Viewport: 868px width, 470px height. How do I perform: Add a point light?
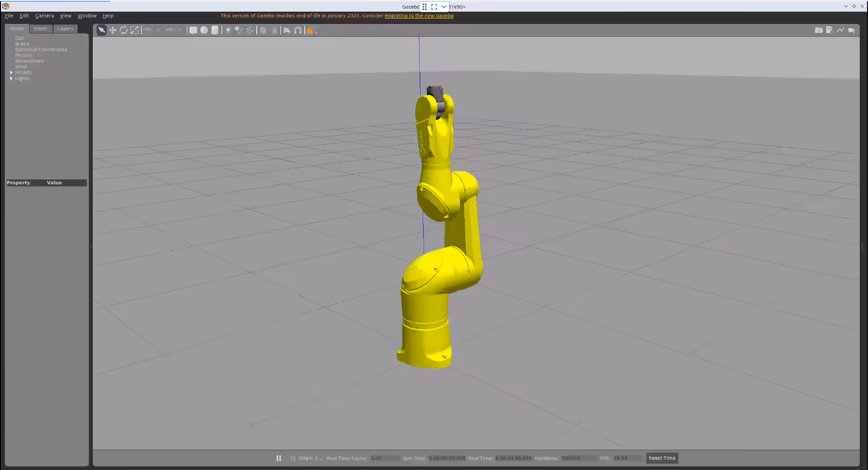tap(228, 30)
